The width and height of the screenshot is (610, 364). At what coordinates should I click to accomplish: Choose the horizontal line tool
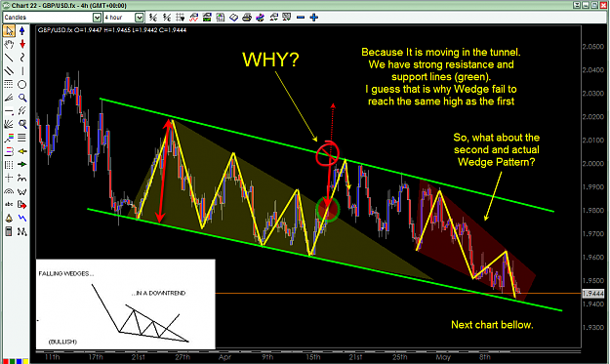point(9,111)
